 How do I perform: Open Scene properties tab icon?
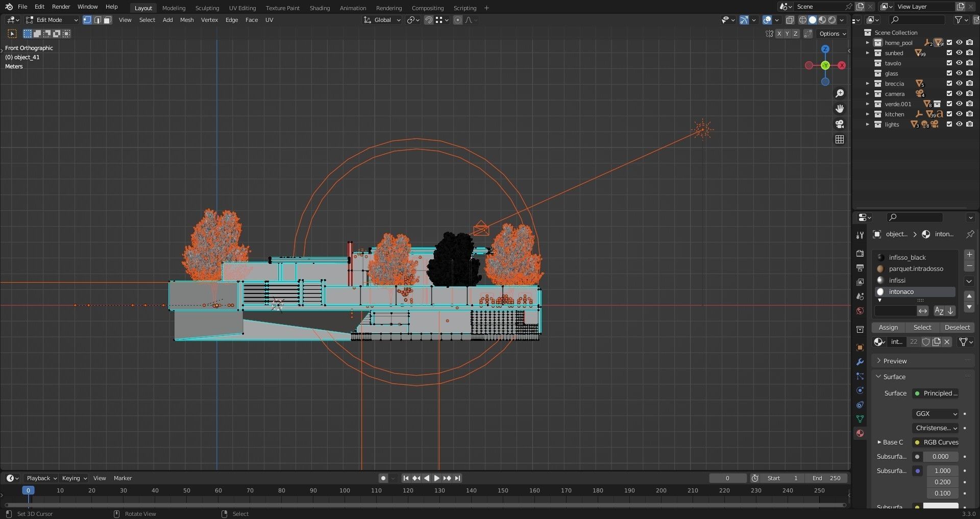coord(860,296)
